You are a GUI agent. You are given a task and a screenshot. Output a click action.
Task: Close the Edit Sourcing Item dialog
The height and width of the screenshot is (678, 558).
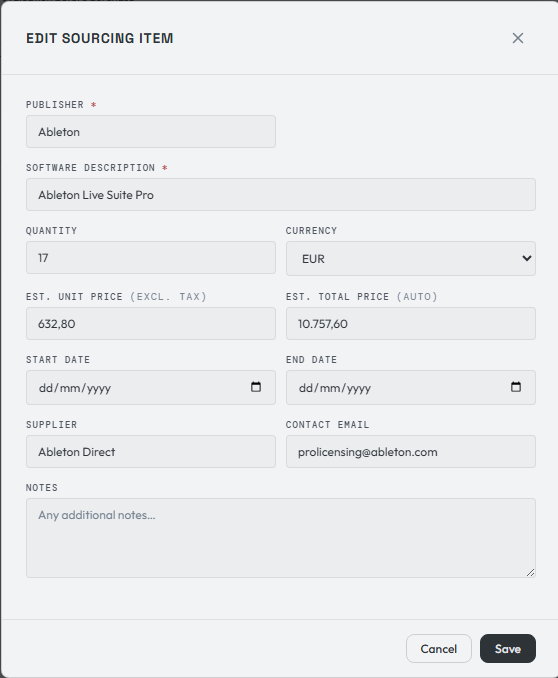pos(518,38)
